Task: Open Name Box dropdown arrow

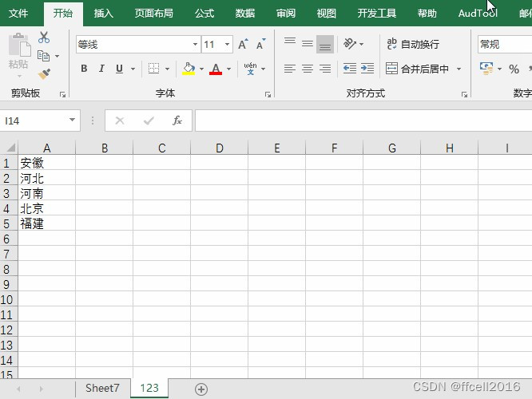Action: 72,120
